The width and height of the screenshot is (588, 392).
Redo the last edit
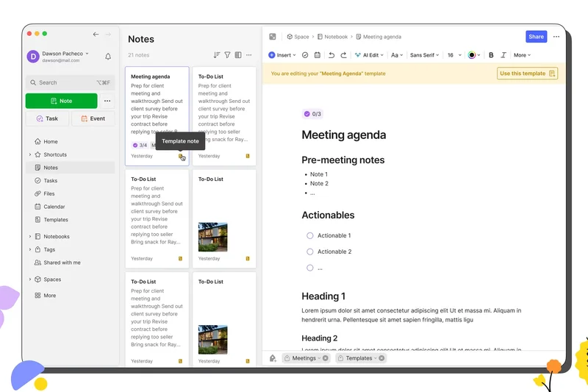tap(343, 55)
